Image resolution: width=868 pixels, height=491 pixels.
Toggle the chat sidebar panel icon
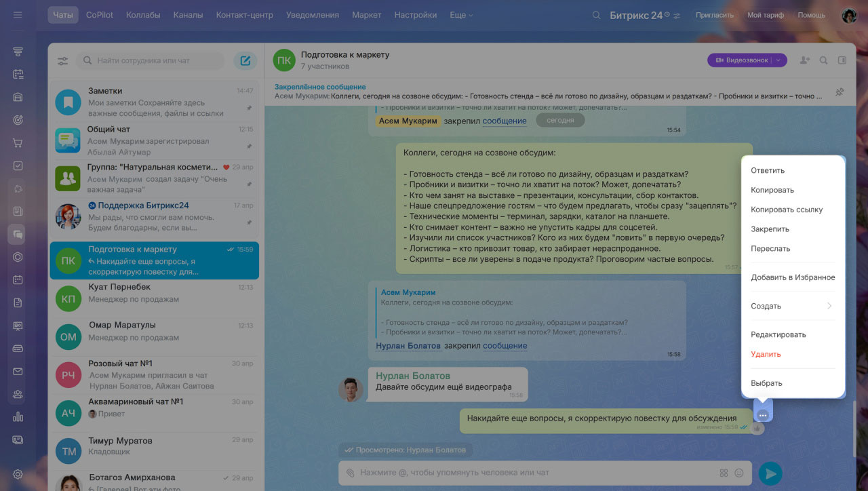coord(842,60)
